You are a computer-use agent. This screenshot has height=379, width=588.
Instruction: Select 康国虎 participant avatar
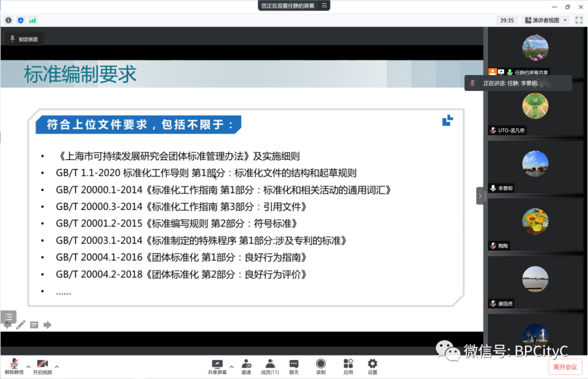click(x=535, y=279)
